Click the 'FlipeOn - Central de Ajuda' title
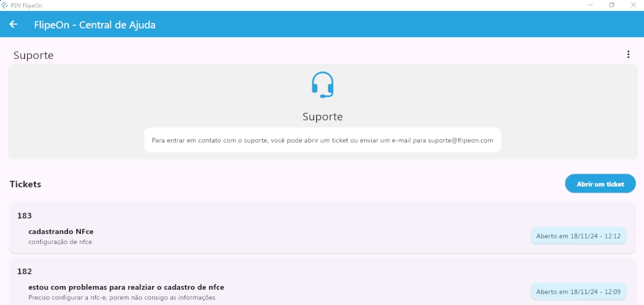644x305 pixels. [x=95, y=25]
